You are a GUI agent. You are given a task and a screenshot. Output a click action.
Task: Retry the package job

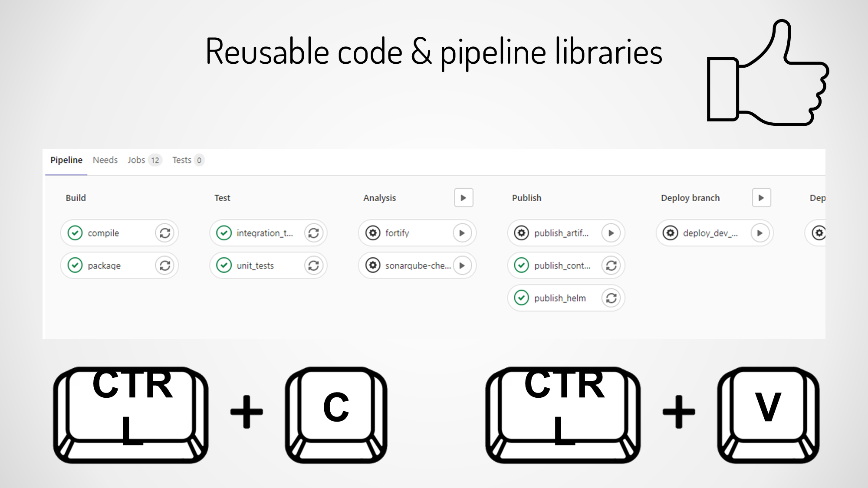(x=165, y=265)
